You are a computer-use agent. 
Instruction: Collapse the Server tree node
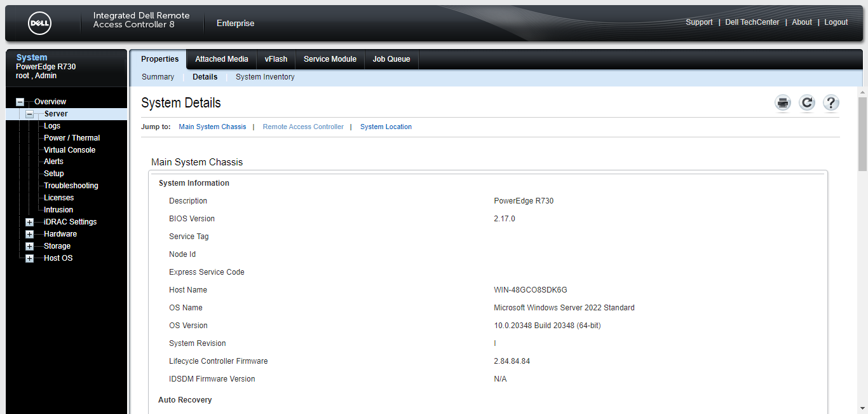click(x=29, y=114)
